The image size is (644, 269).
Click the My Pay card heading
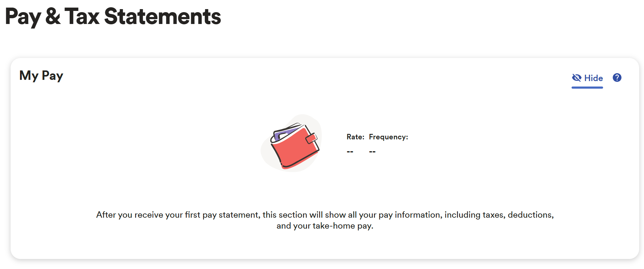point(41,76)
